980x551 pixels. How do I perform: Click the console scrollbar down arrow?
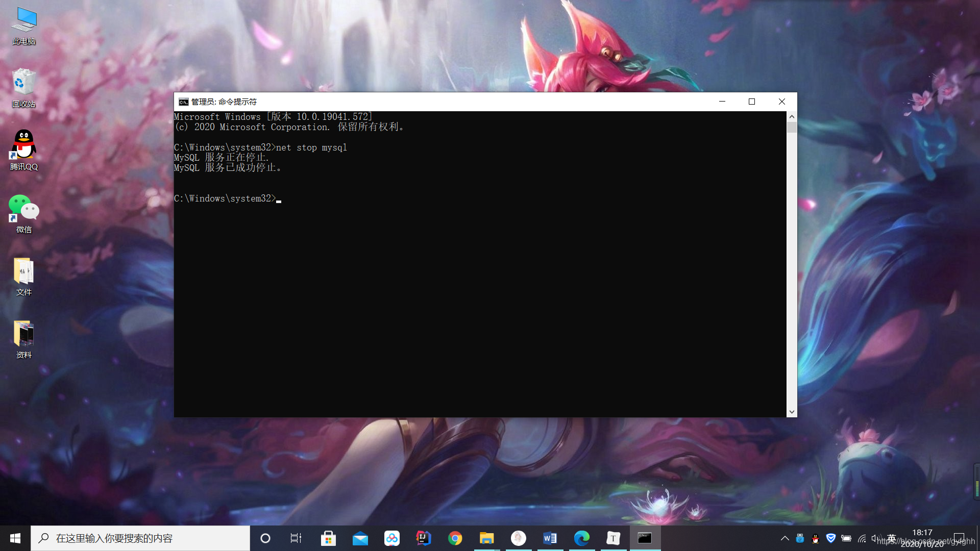coord(792,412)
